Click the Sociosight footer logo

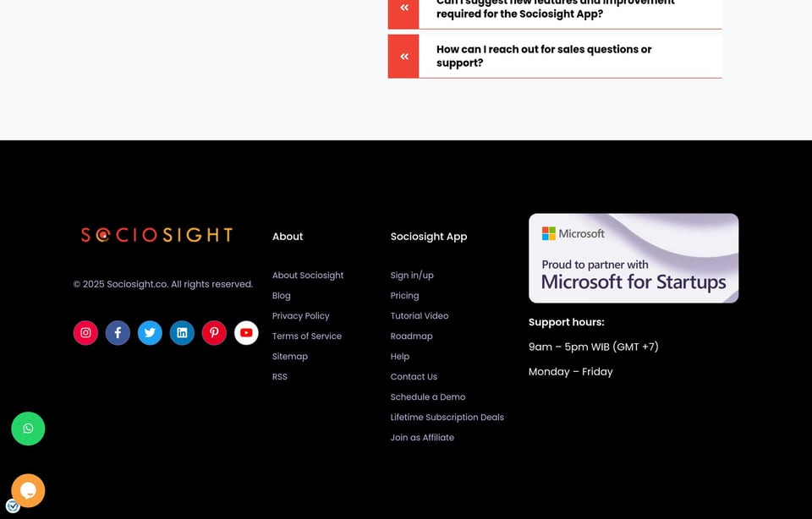(x=156, y=235)
